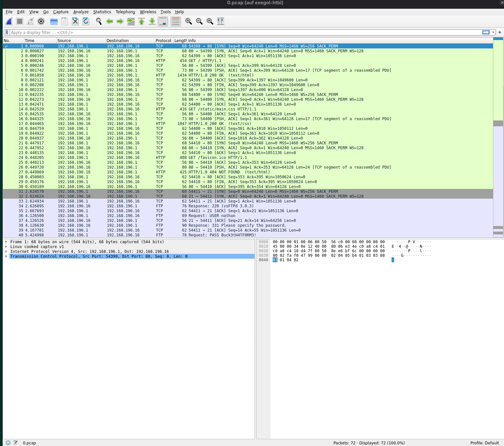Zoom in on the packet list

click(x=188, y=21)
